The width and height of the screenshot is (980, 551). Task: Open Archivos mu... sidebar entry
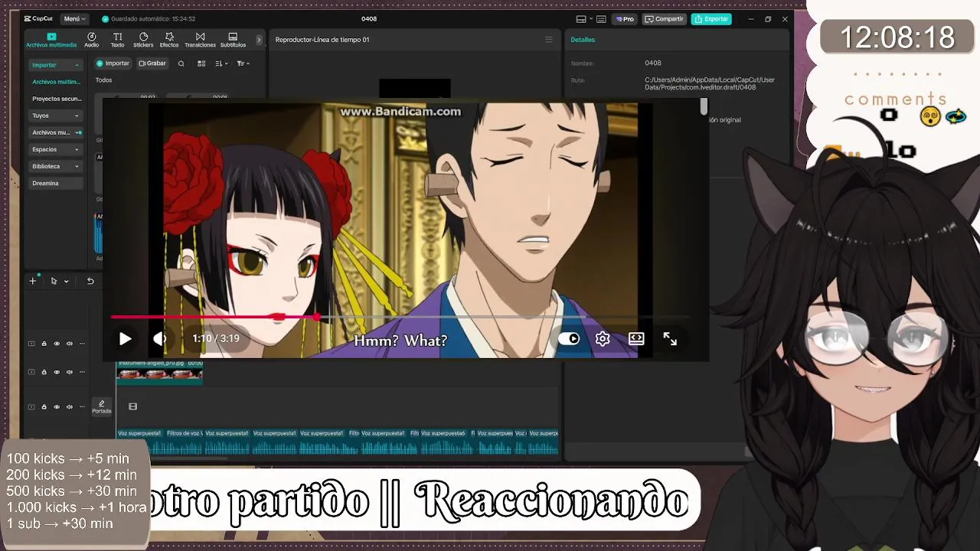click(56, 132)
